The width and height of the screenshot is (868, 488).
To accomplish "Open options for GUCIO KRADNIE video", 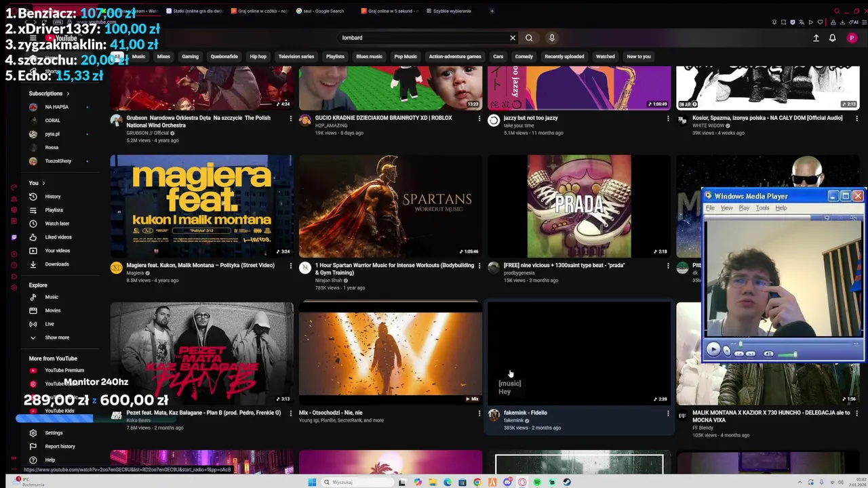I will 479,119.
